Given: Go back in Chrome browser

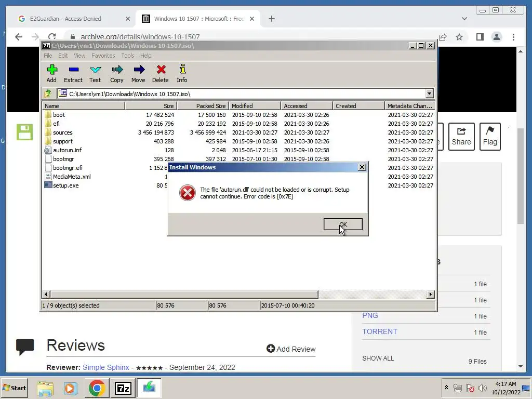Looking at the screenshot, I should pyautogui.click(x=19, y=37).
